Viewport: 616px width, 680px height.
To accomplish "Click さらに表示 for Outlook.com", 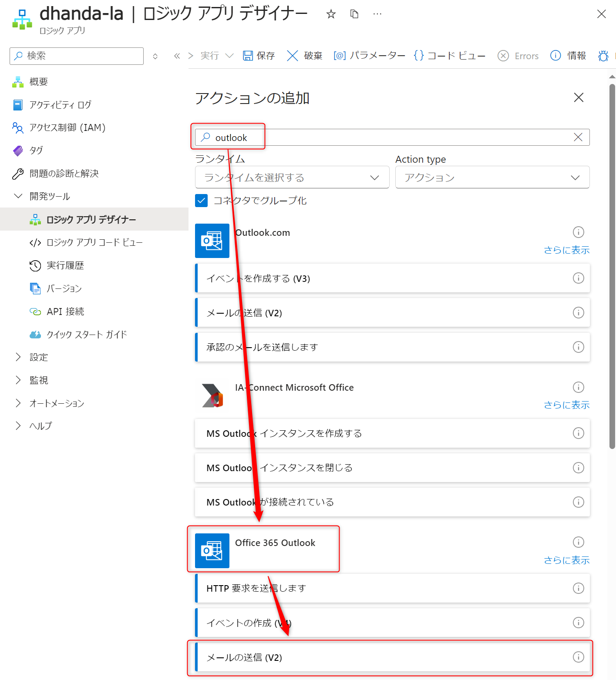I will [566, 250].
